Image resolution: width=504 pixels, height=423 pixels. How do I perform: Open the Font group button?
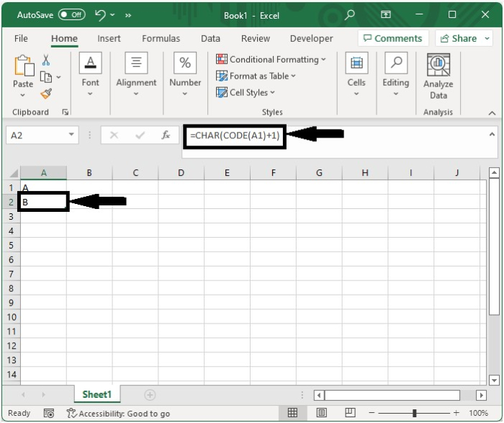point(90,75)
